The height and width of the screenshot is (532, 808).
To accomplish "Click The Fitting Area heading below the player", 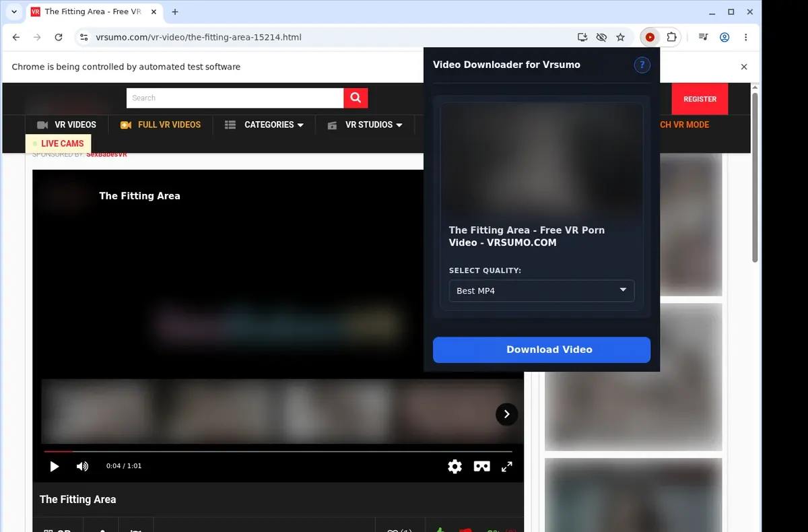I will [77, 499].
